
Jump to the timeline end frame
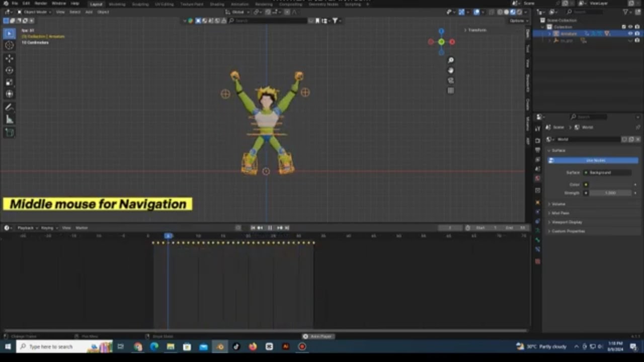coord(287,228)
